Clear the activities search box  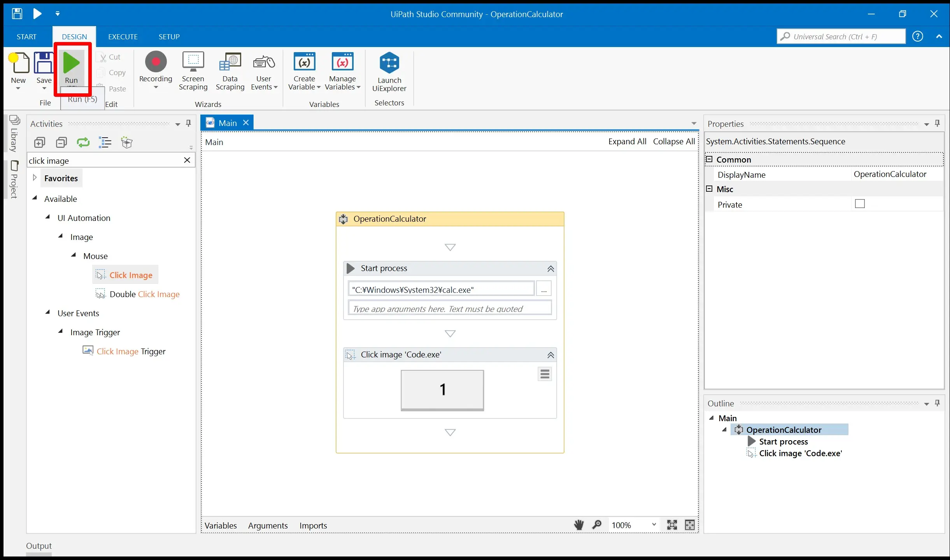(x=187, y=160)
